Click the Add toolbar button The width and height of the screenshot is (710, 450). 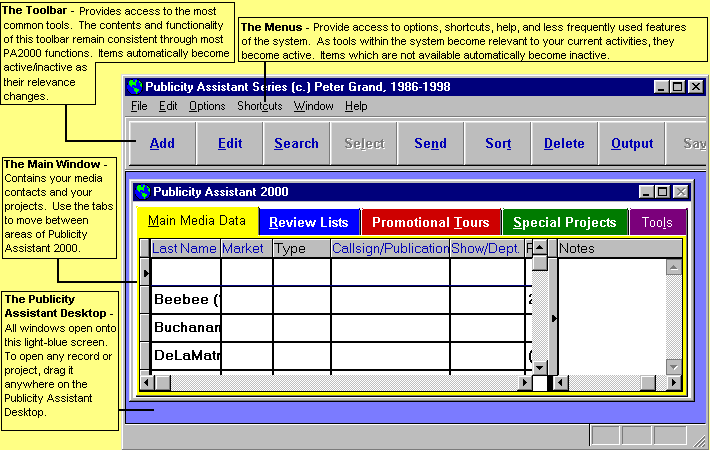point(162,144)
